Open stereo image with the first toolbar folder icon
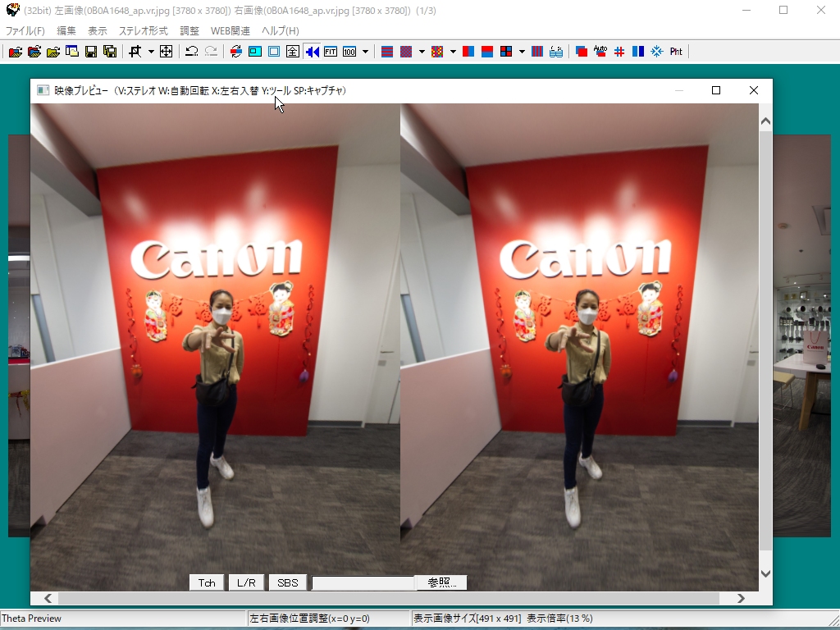Image resolution: width=840 pixels, height=630 pixels. [x=16, y=52]
